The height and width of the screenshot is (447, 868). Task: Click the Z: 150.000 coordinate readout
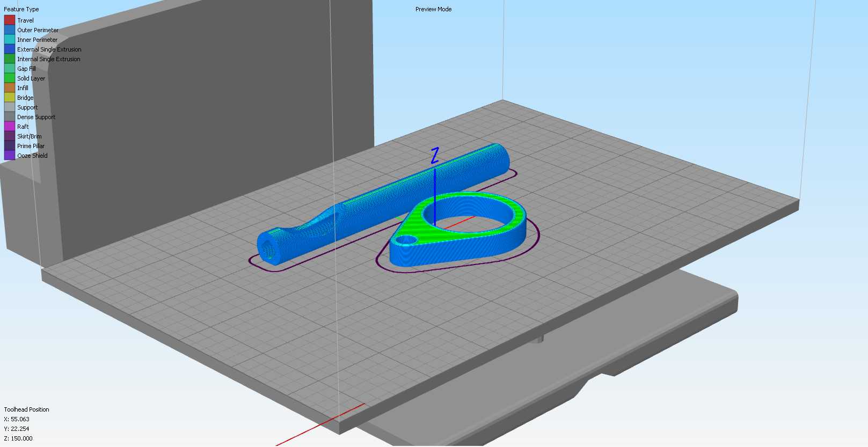18,438
